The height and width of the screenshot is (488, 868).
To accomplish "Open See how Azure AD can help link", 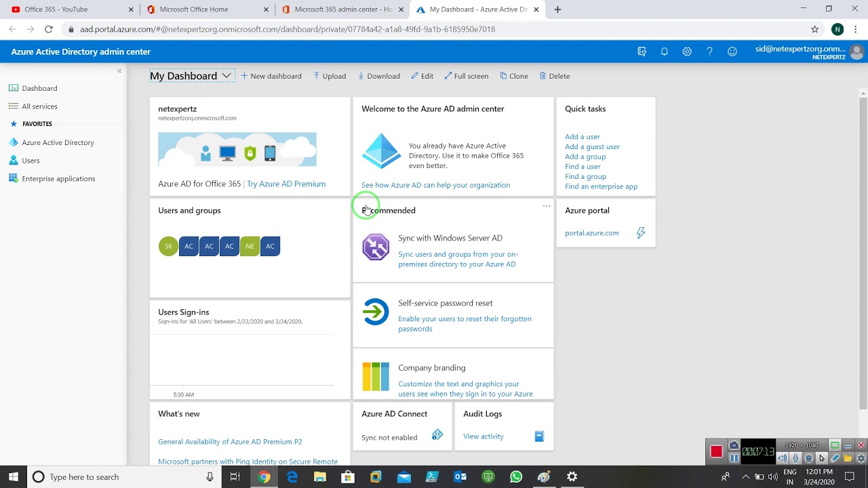I will 435,185.
